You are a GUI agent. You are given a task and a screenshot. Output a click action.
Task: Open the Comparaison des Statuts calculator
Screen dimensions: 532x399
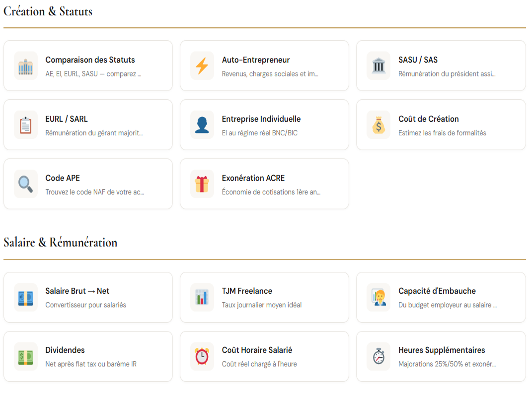(x=88, y=66)
